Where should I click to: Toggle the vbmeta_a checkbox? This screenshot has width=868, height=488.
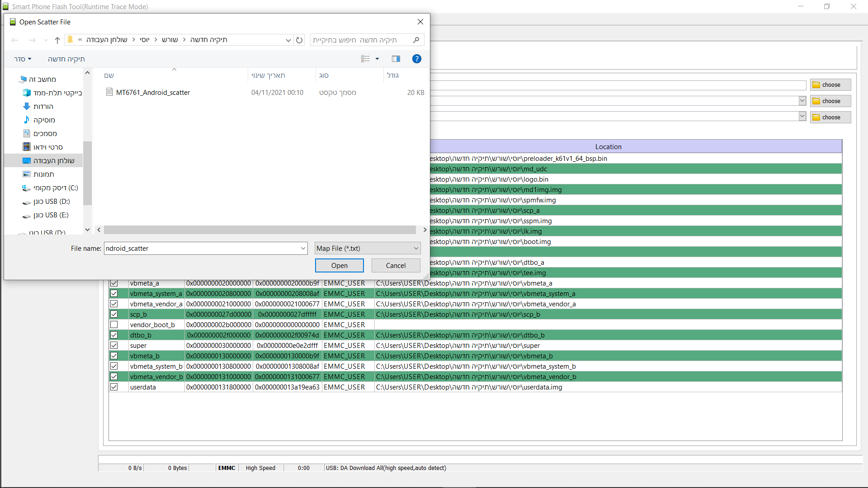click(x=114, y=283)
